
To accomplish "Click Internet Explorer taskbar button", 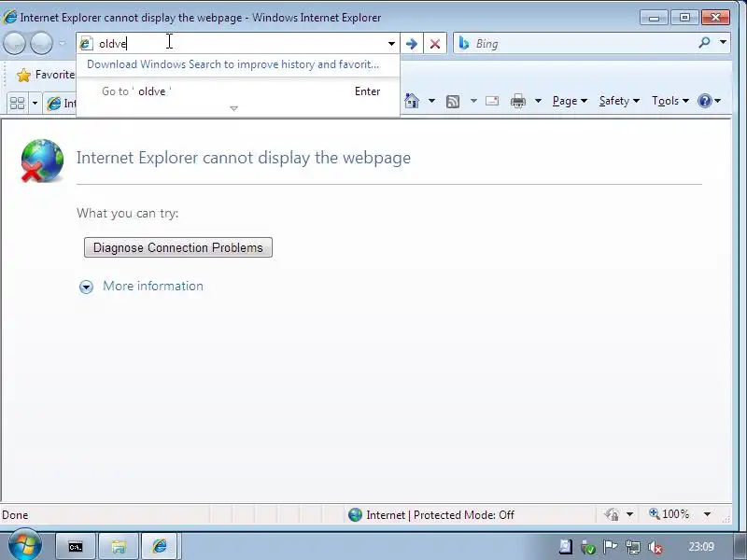I will click(x=160, y=546).
